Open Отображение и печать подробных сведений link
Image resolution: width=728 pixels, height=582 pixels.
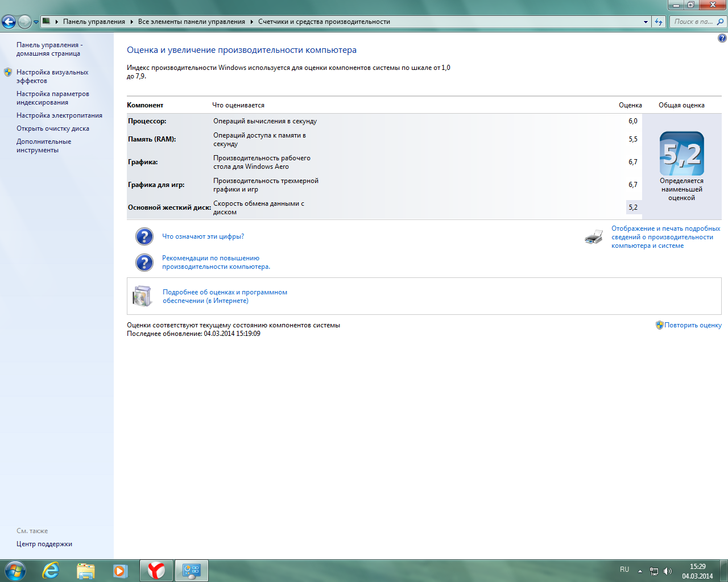[666, 237]
